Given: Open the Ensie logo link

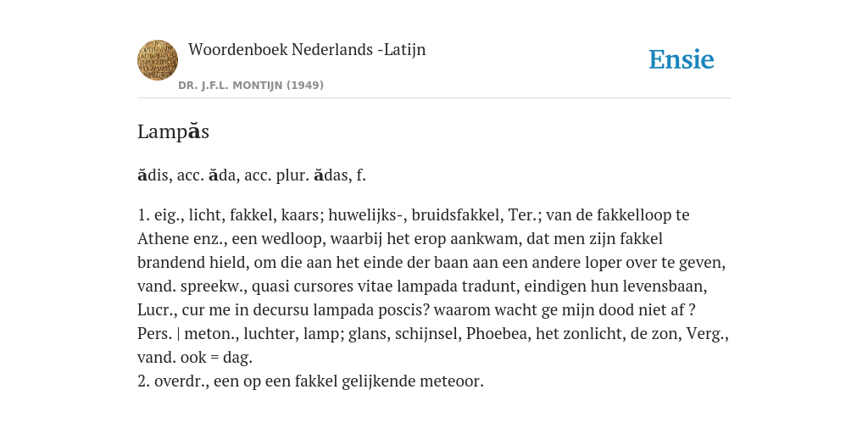Looking at the screenshot, I should tap(682, 59).
